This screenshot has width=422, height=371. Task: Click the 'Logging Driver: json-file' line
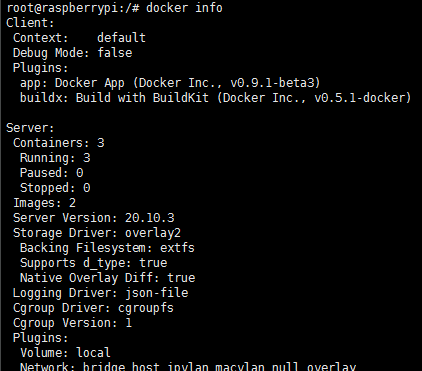click(100, 293)
